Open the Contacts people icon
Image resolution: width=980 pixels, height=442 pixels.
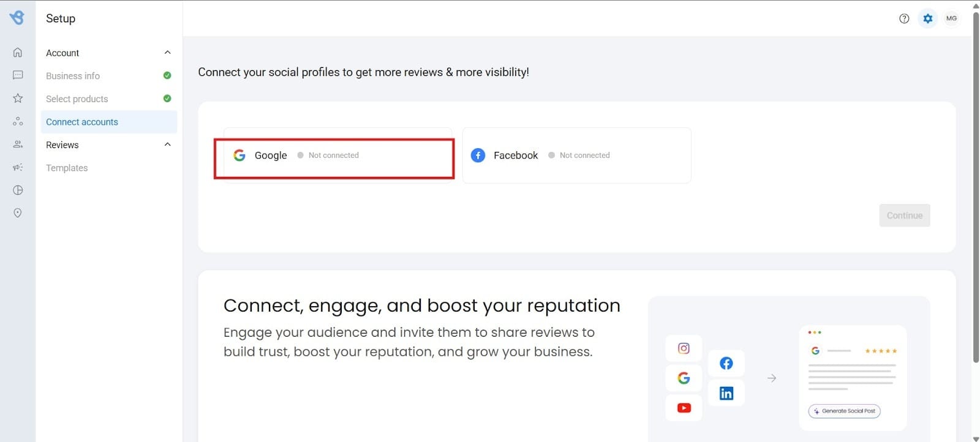pyautogui.click(x=18, y=144)
